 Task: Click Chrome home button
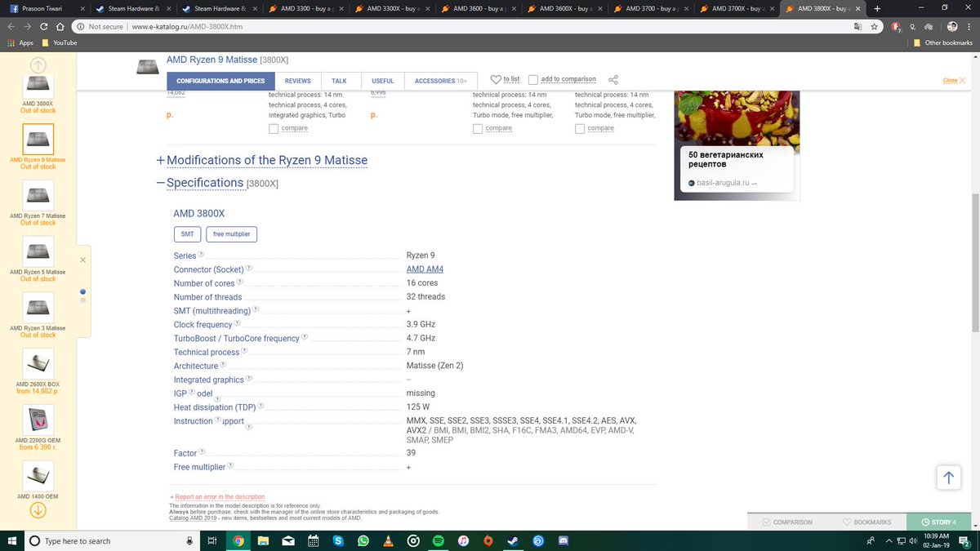[x=60, y=26]
